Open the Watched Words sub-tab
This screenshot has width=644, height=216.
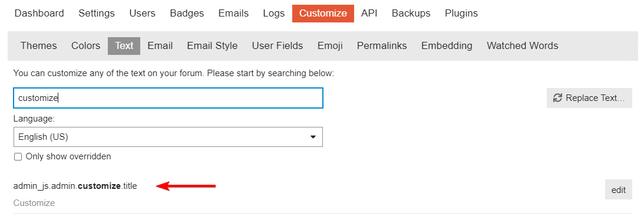click(523, 45)
